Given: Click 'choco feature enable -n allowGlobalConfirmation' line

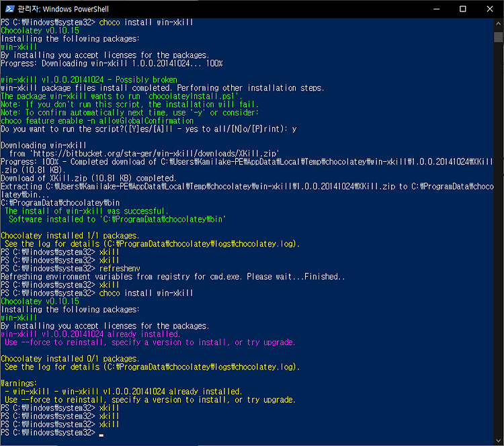Looking at the screenshot, I should point(97,121).
